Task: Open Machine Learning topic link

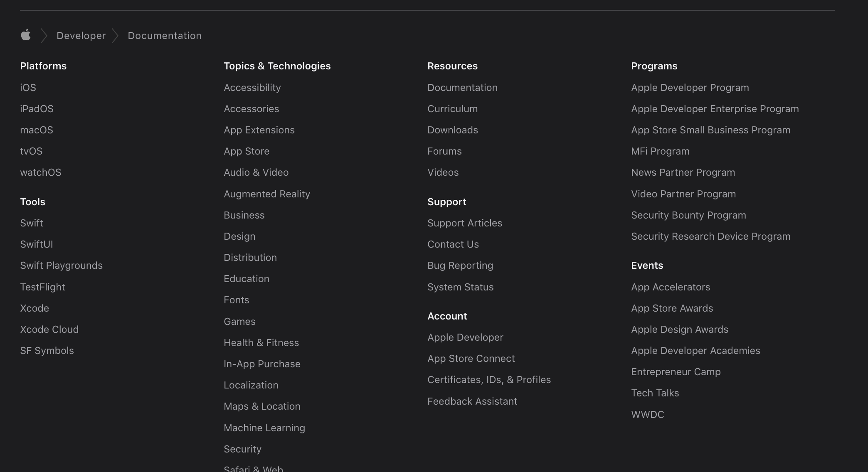Action: 264,428
